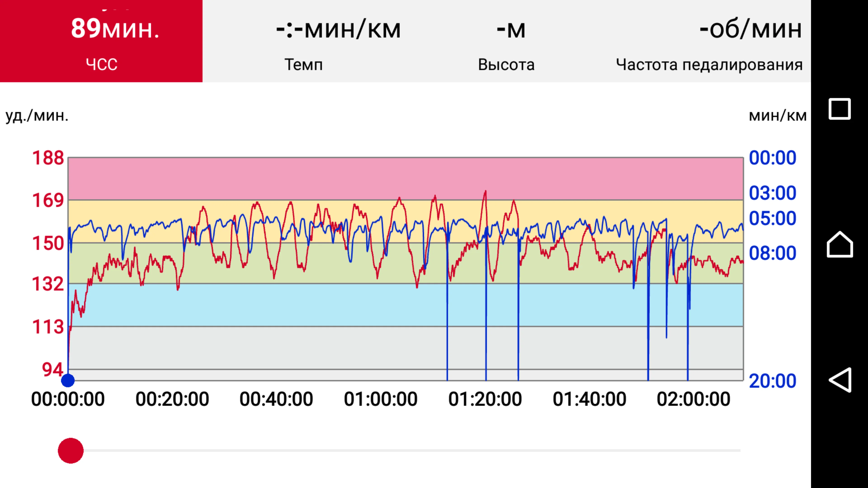This screenshot has height=488, width=868.
Task: Tap the pink maximum heart rate zone
Action: 270,178
